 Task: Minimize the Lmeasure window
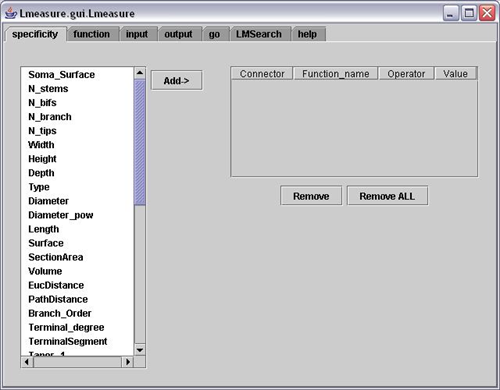tap(451, 14)
